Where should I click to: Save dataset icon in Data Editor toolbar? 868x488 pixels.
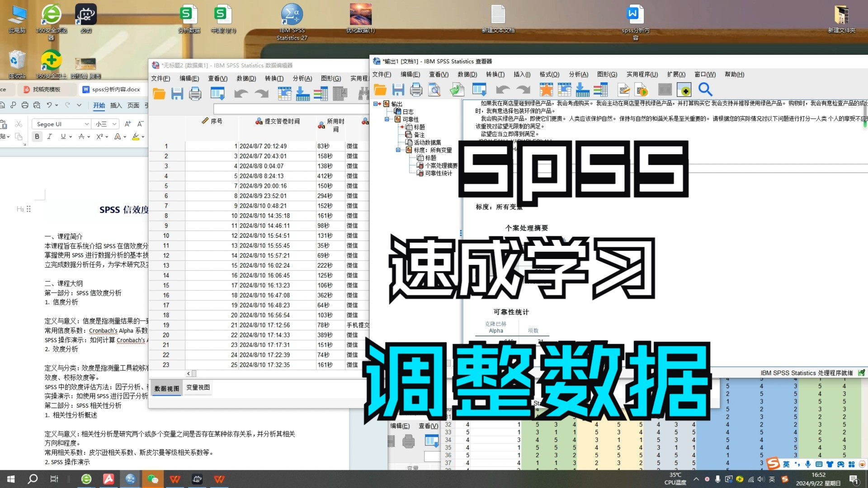click(x=177, y=94)
